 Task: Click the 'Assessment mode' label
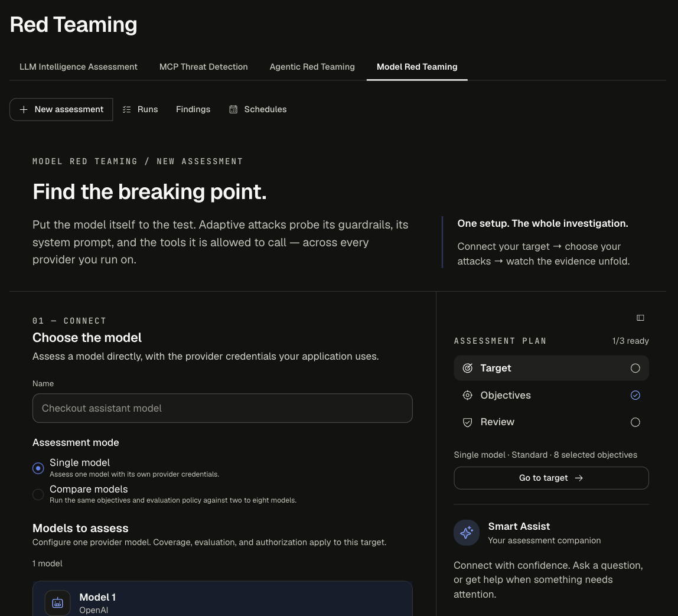(x=76, y=442)
